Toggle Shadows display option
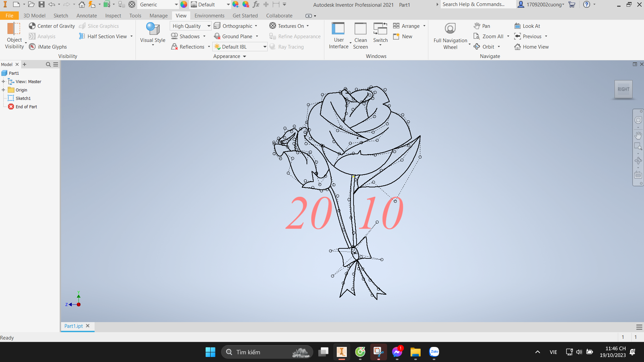644x362 pixels. click(174, 37)
